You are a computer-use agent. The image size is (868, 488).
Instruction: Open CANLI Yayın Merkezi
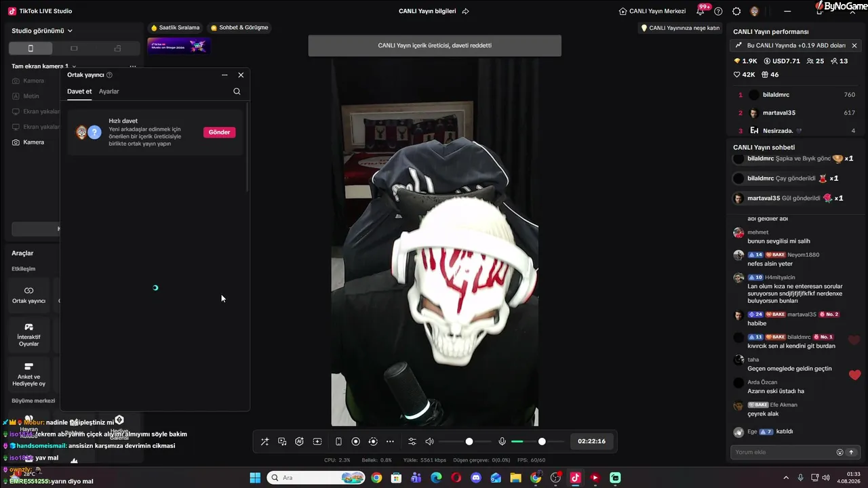(x=652, y=11)
